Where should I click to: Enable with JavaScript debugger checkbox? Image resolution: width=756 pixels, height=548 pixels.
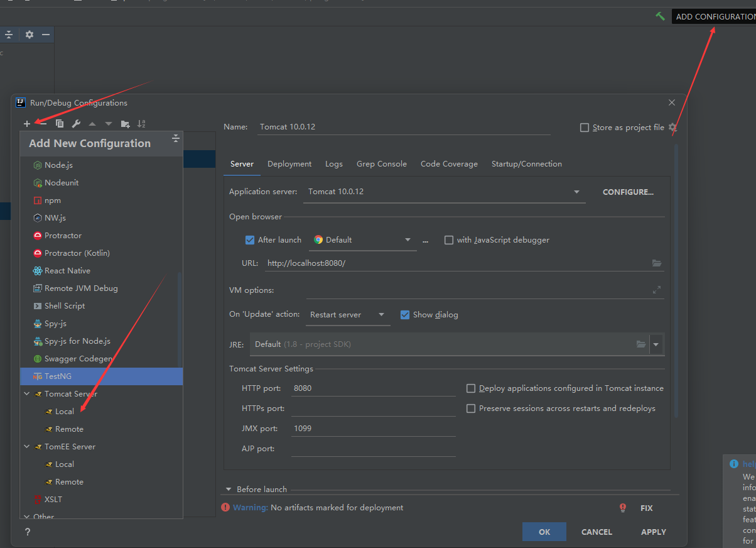coord(449,240)
